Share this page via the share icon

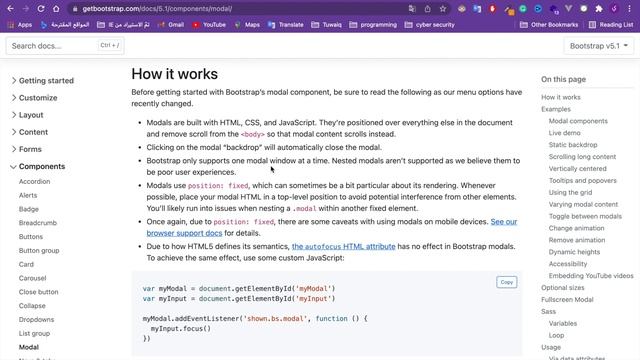tap(427, 9)
